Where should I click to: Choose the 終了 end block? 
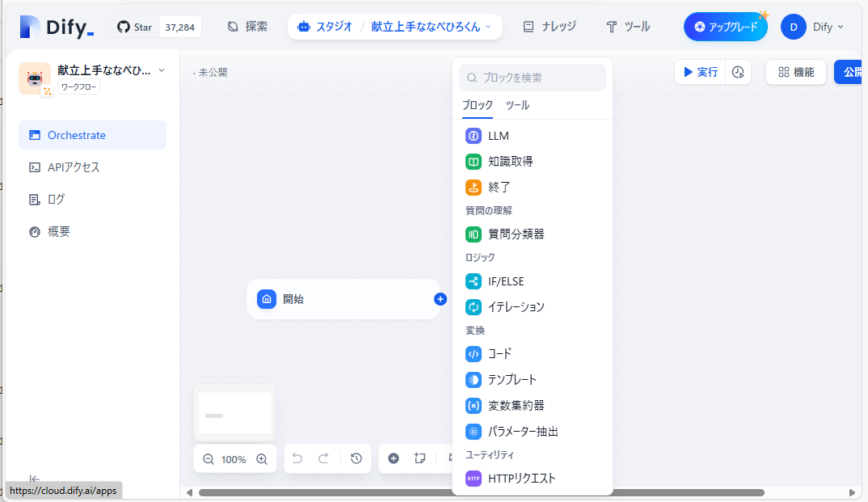click(x=532, y=187)
